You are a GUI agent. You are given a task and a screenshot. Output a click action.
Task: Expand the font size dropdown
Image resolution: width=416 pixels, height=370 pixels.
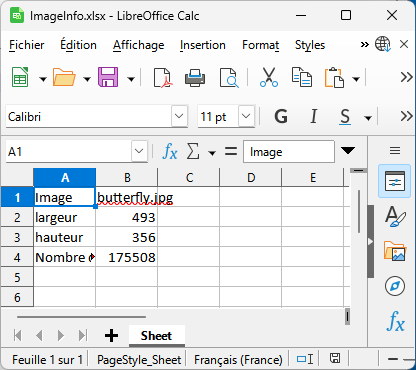246,116
